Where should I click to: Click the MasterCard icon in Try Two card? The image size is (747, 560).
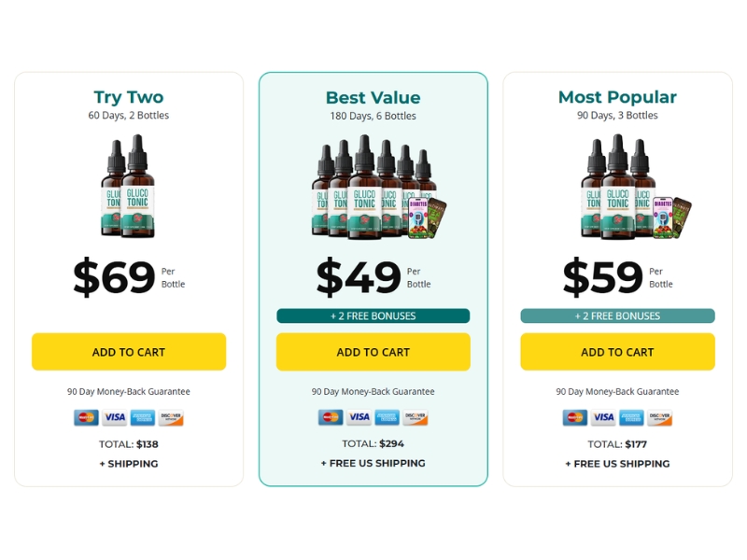coord(86,418)
